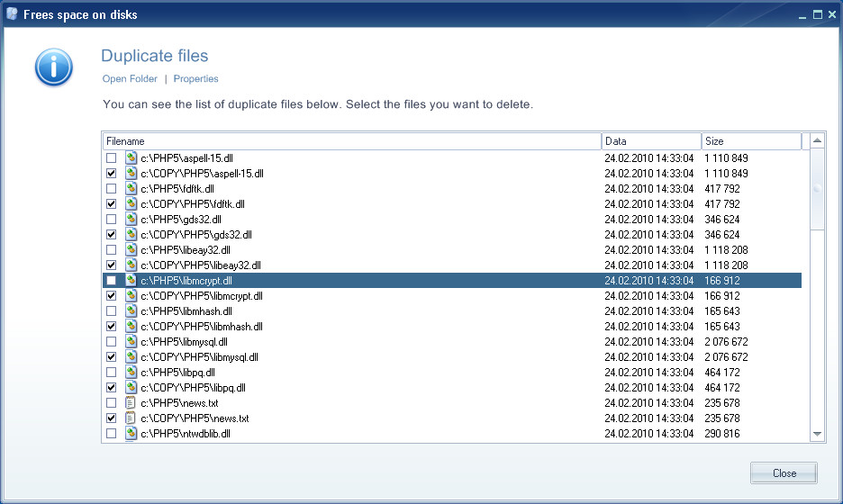Click the notepad icon for c:\COPY\PHP5\news.txt
The image size is (843, 504).
(131, 418)
